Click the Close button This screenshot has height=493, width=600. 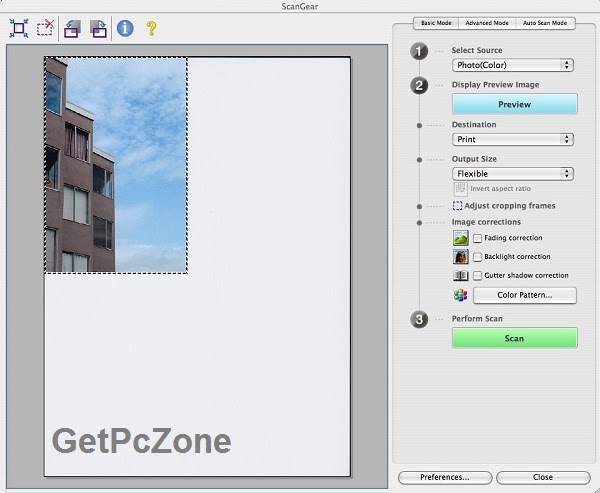click(x=543, y=477)
